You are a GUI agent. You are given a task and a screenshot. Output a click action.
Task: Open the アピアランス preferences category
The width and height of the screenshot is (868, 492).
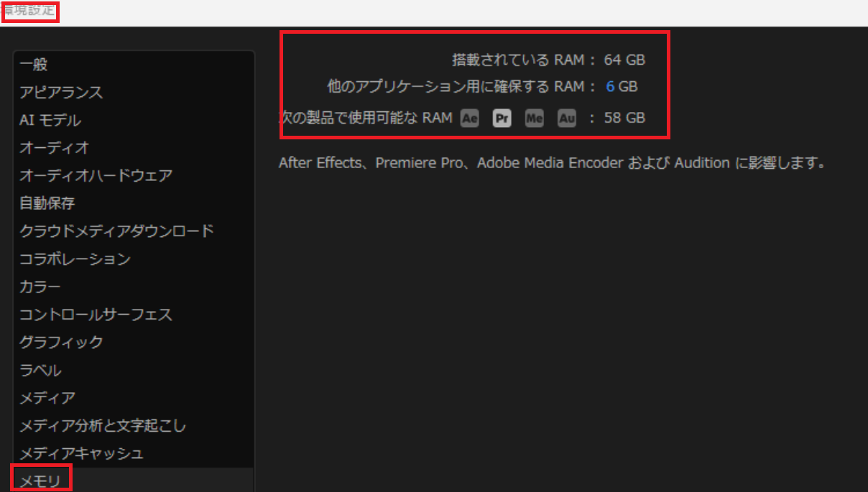[x=61, y=93]
